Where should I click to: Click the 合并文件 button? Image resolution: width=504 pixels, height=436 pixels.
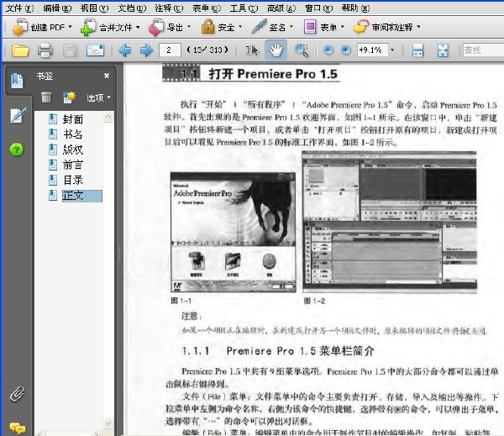coord(107,28)
